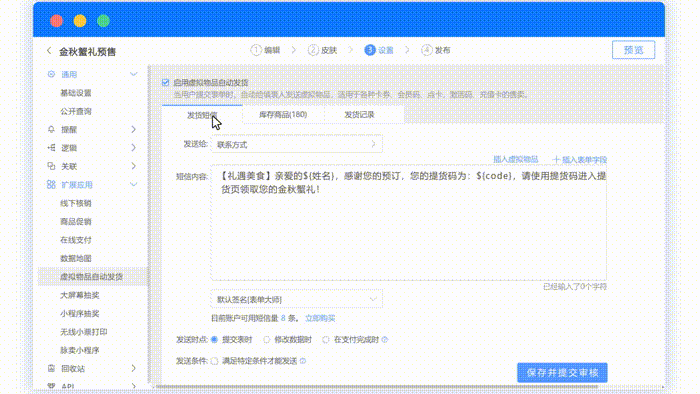Open the 默认签名[表单大师] dropdown

296,299
